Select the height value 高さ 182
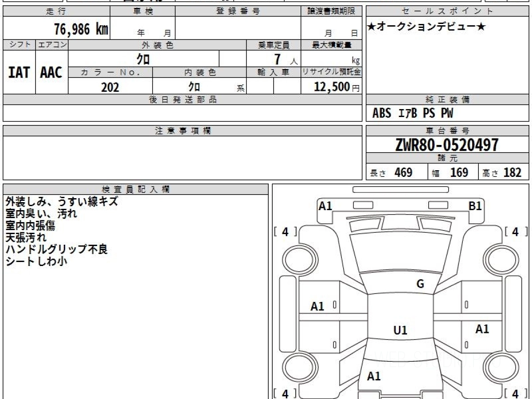 pos(502,172)
